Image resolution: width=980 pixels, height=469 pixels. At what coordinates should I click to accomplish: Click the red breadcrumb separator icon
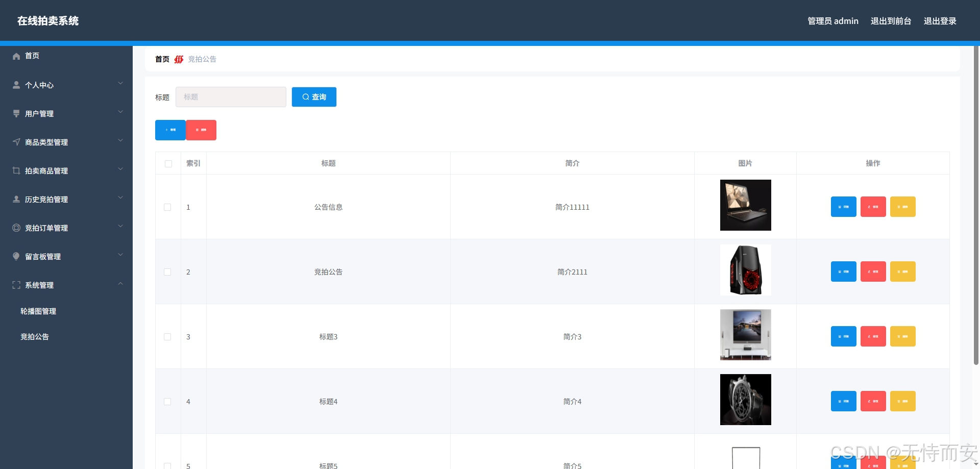[x=179, y=59]
